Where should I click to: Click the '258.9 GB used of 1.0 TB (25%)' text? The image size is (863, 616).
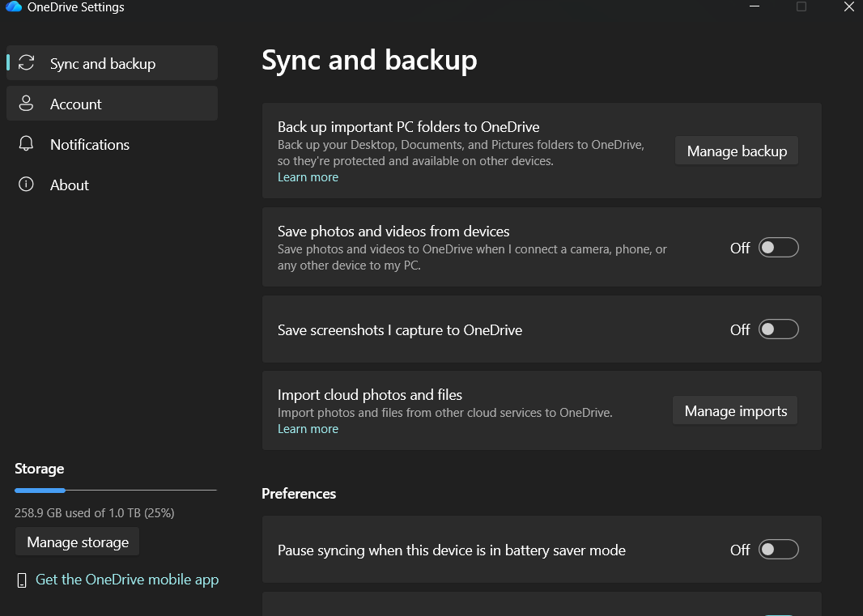pyautogui.click(x=94, y=513)
